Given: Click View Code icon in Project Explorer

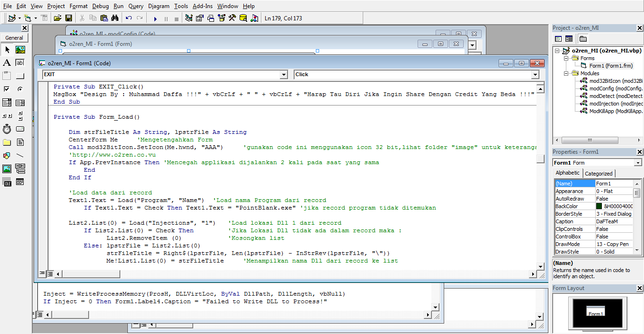Looking at the screenshot, I should 558,39.
